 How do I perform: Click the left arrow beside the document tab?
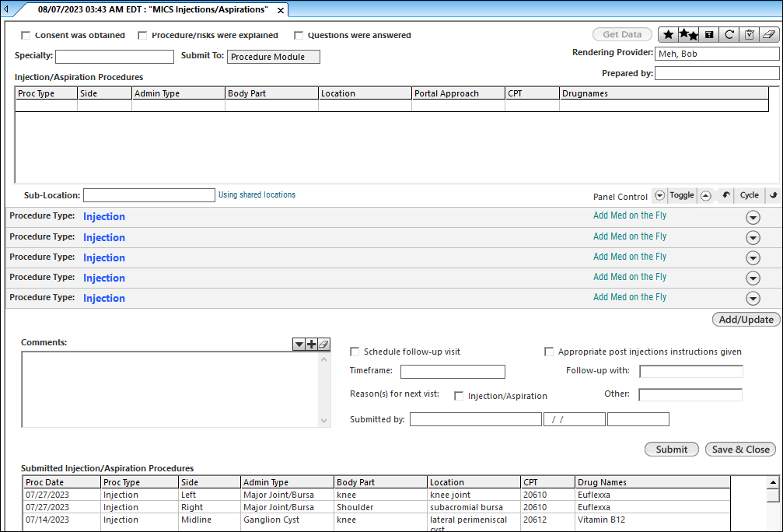click(x=6, y=9)
